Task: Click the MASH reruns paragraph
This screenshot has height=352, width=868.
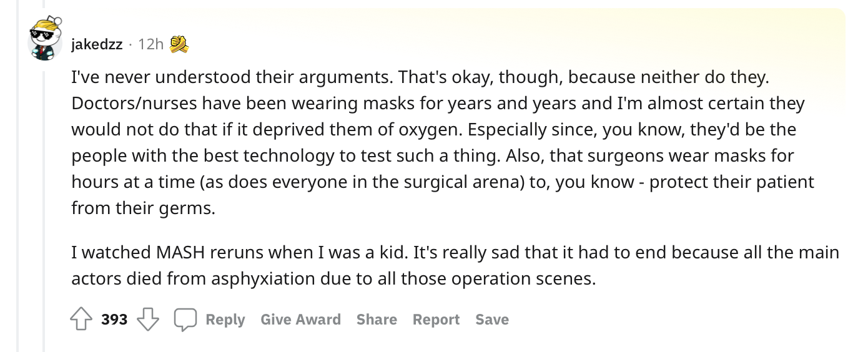Action: click(455, 265)
